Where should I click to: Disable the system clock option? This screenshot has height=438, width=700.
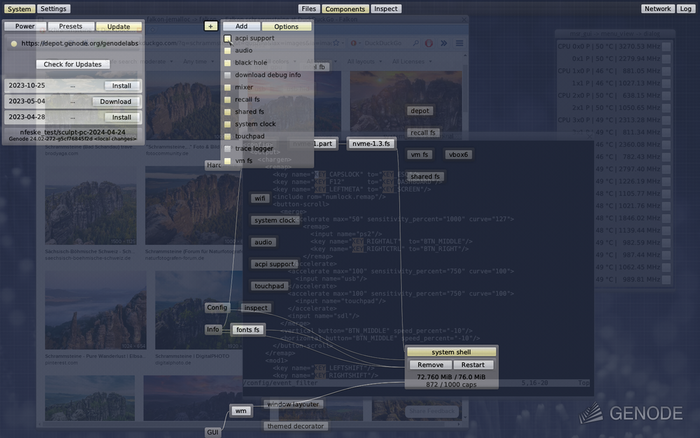pyautogui.click(x=228, y=123)
